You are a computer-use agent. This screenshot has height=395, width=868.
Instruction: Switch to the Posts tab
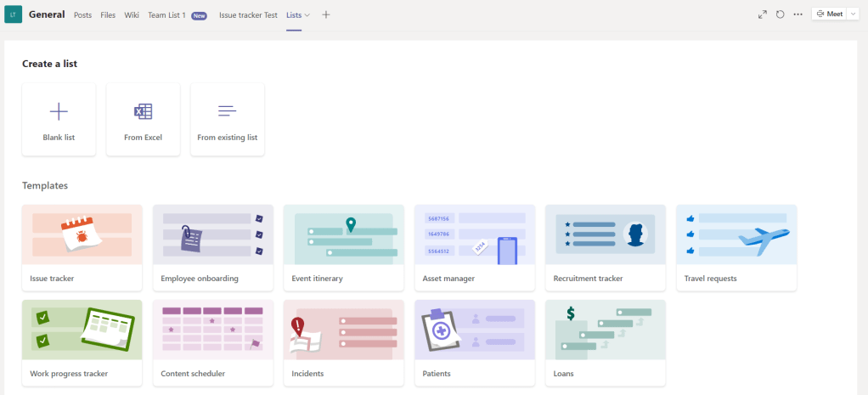click(82, 15)
